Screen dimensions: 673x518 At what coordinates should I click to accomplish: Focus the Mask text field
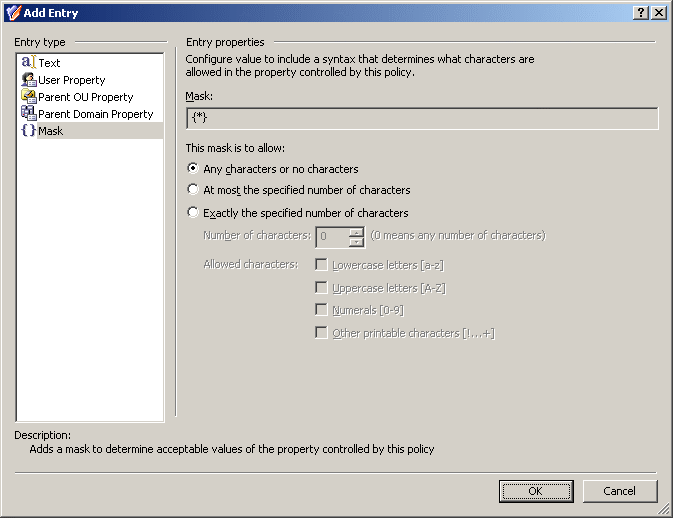[x=422, y=118]
